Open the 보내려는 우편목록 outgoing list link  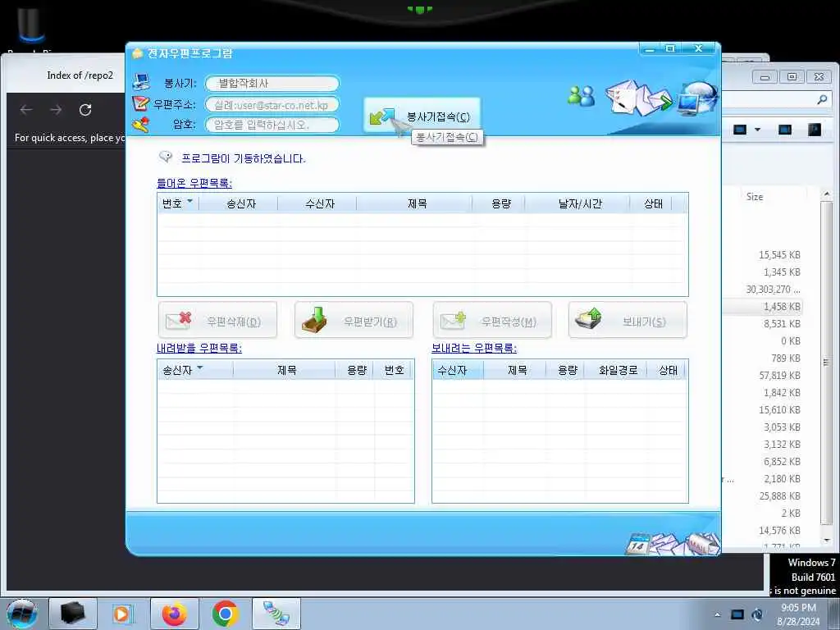(473, 348)
